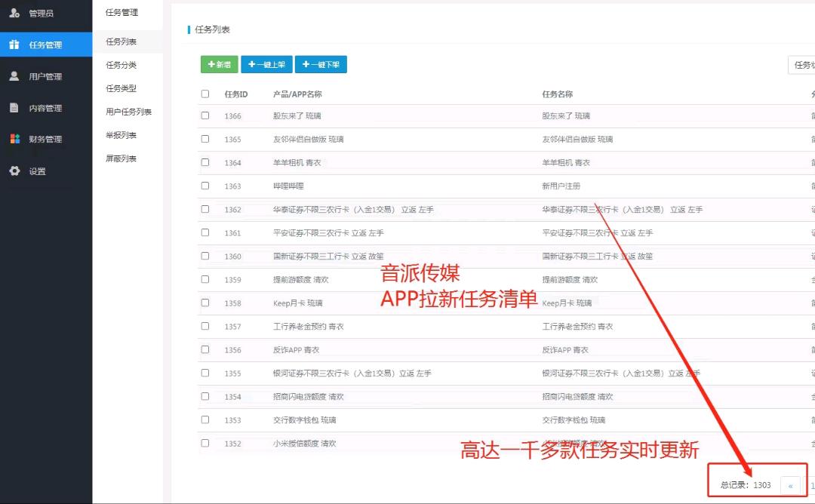
Task: Select the checkbox for task 1363 哔哩哔哩
Action: click(205, 186)
